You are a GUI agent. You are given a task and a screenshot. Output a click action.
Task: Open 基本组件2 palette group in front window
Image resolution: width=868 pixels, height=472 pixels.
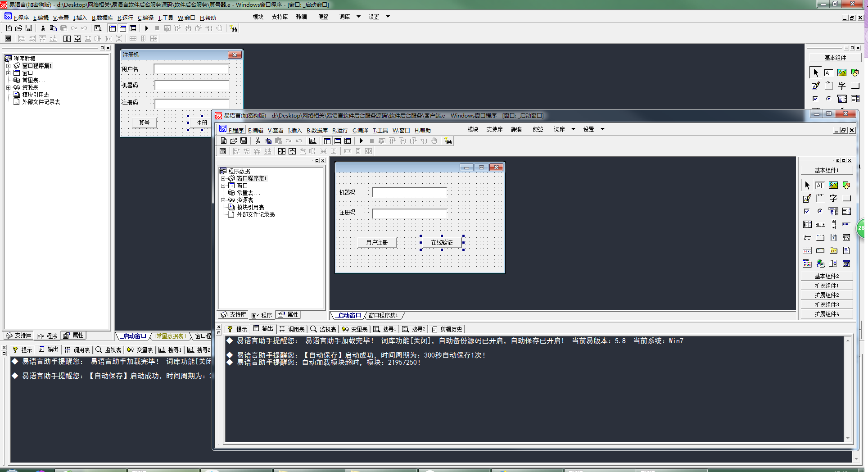click(x=827, y=276)
